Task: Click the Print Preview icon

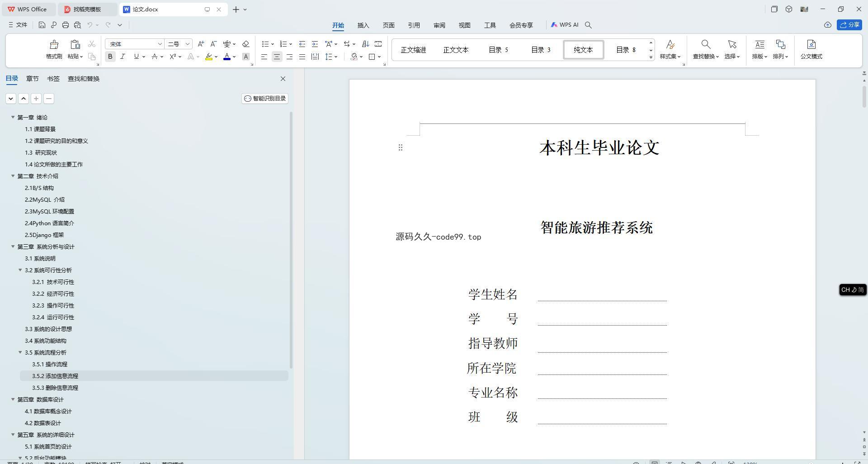Action: [77, 25]
